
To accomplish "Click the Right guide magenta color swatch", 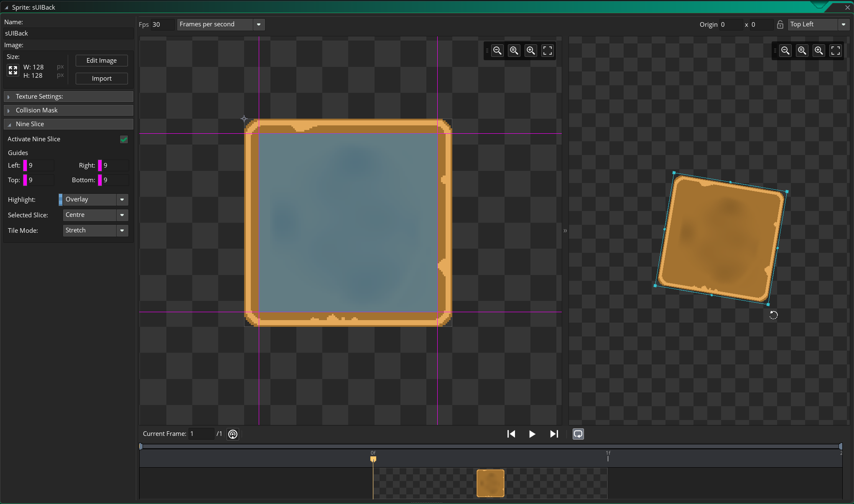I will click(100, 165).
